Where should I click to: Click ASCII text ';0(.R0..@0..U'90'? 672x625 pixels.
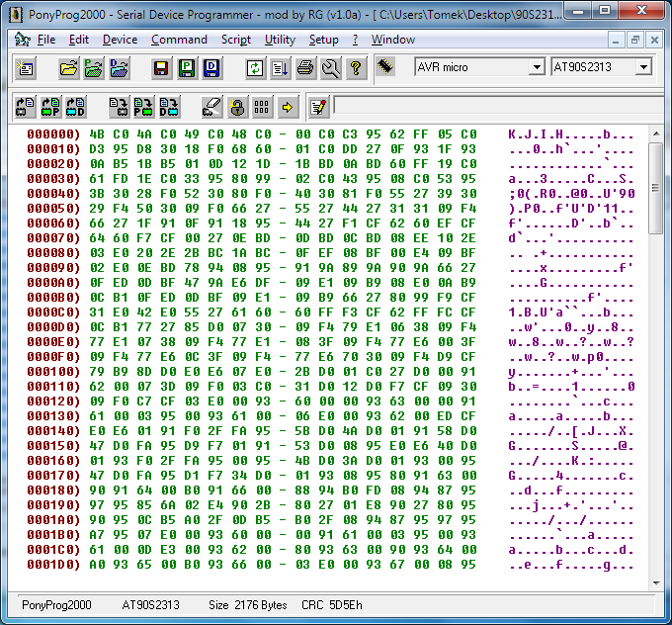point(571,194)
